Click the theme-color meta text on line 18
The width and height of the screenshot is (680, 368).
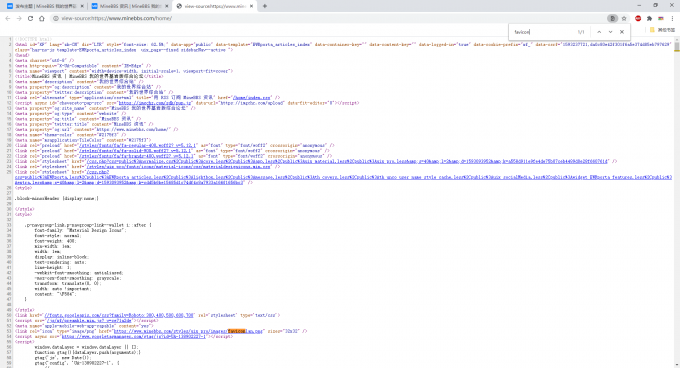pos(69,135)
